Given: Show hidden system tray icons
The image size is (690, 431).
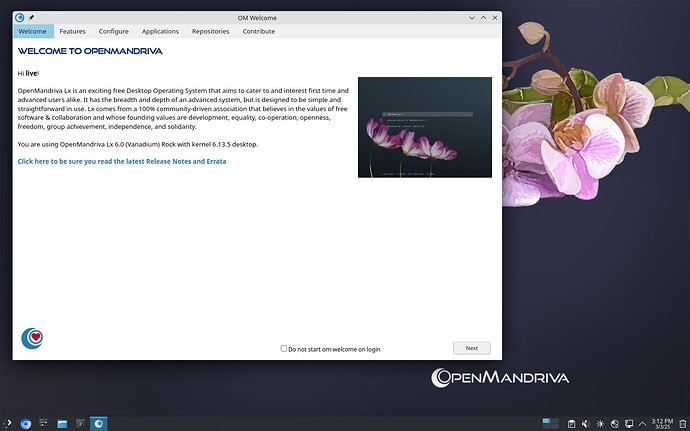Looking at the screenshot, I should (642, 424).
